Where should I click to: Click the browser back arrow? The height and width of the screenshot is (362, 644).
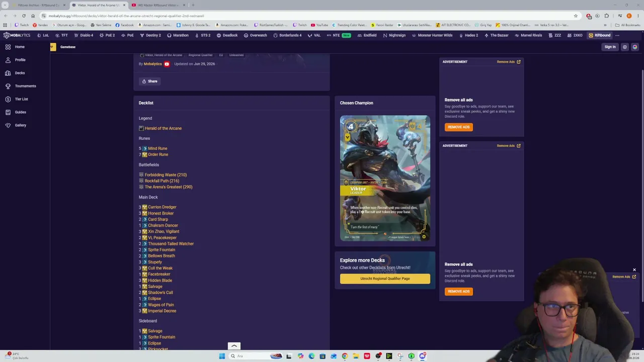pyautogui.click(x=6, y=16)
